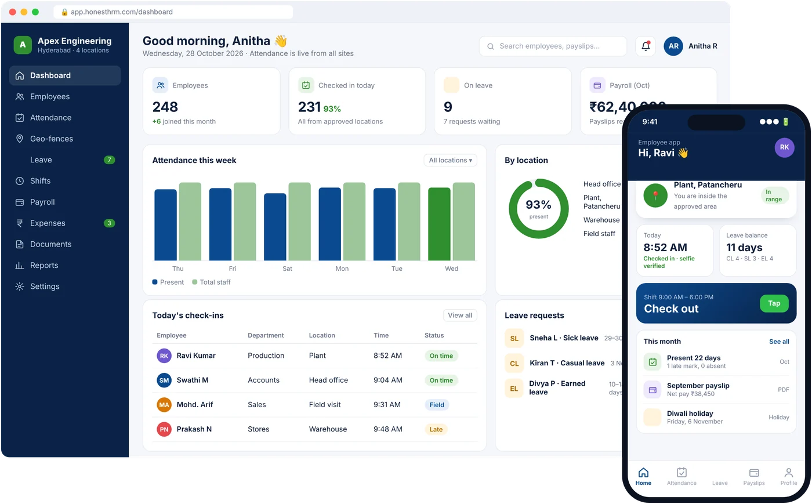This screenshot has height=504, width=812.
Task: Click the Documents file icon in sidebar
Action: pyautogui.click(x=20, y=244)
